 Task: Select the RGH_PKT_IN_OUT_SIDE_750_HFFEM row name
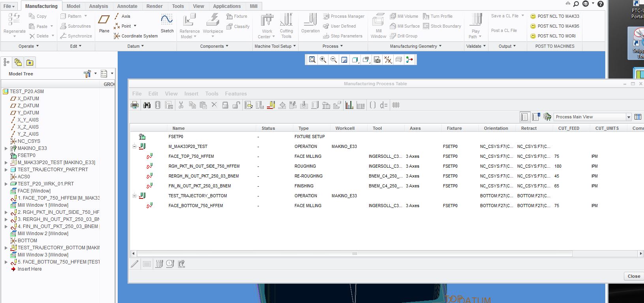coord(204,166)
